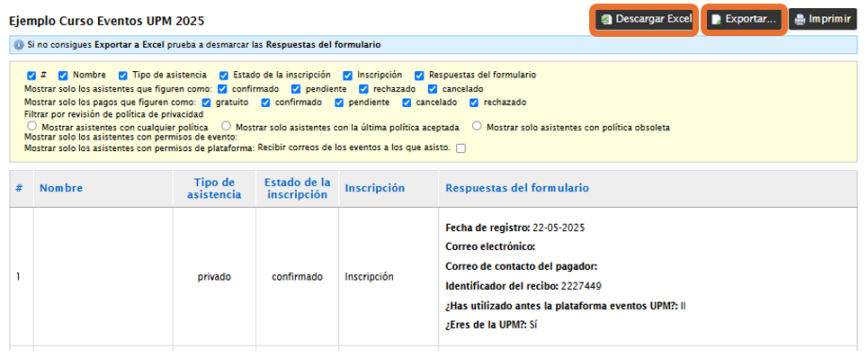Uncheck Respuestas del formulario checkbox

coord(419,76)
